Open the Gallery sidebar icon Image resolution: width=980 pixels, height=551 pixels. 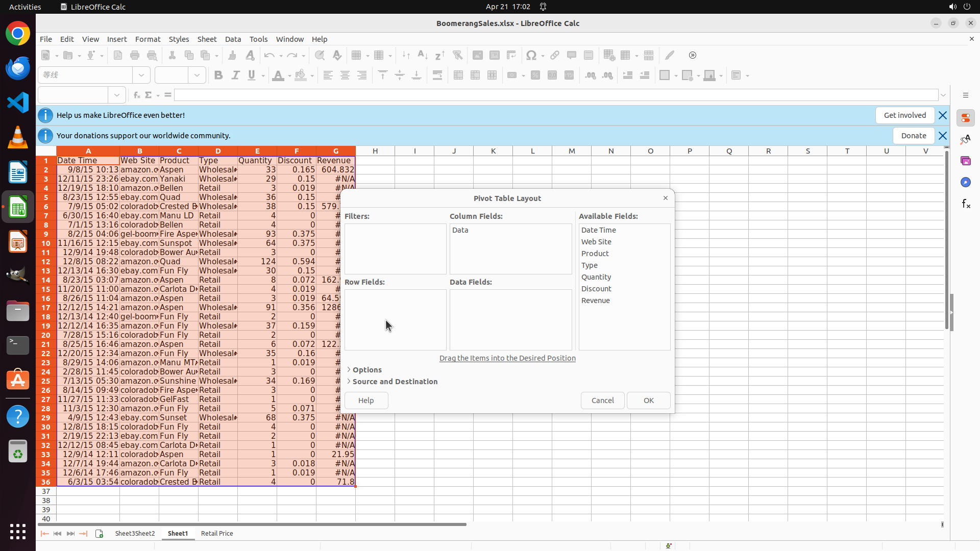coord(965,161)
